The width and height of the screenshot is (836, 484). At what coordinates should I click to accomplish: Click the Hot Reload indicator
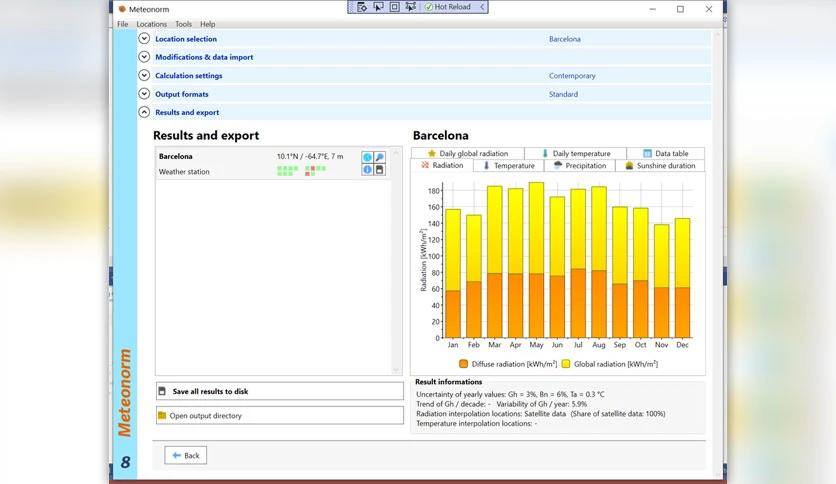pos(448,7)
